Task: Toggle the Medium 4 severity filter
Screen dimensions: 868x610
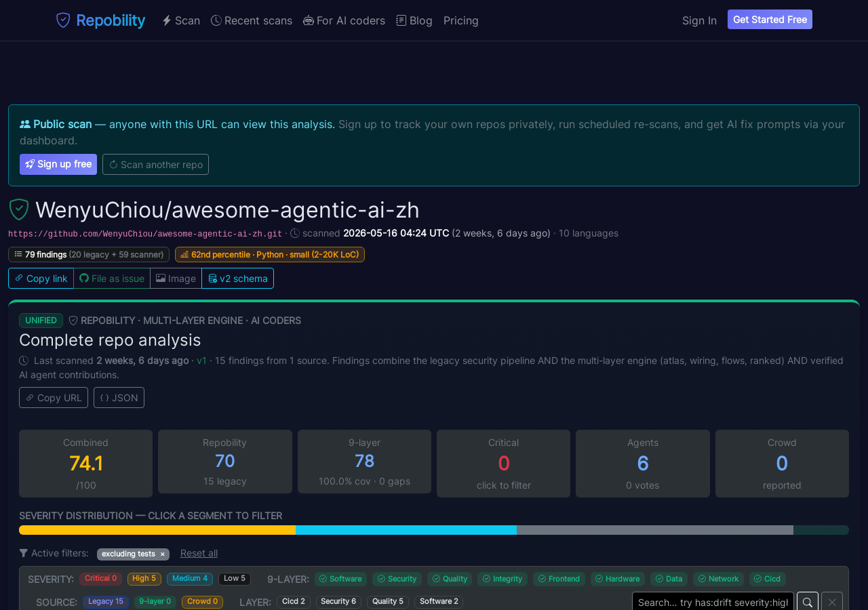Action: [x=190, y=579]
